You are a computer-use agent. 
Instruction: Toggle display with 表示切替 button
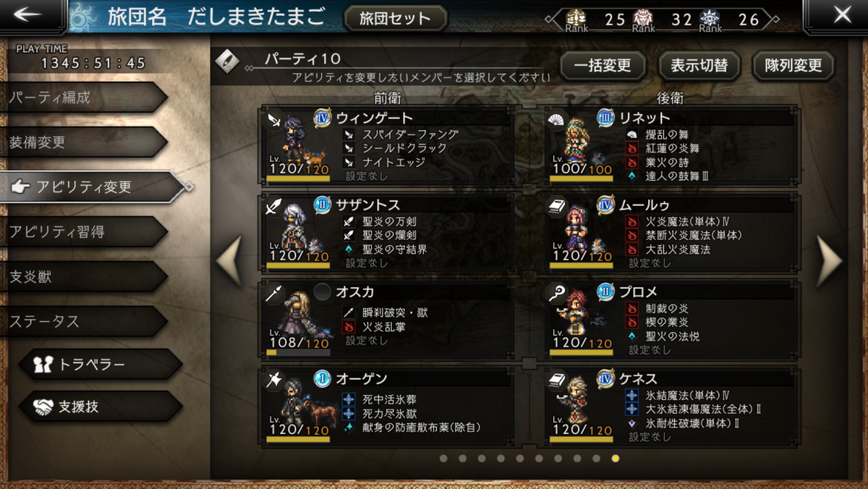click(x=699, y=66)
